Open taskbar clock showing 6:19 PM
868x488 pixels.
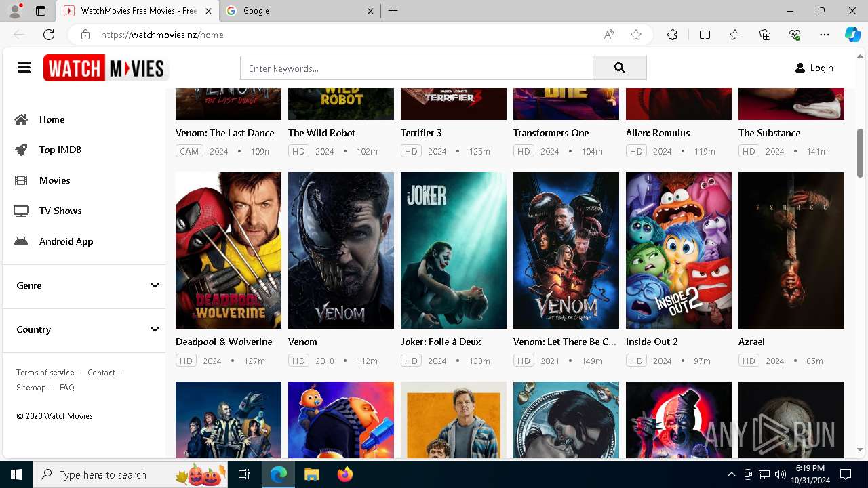tap(810, 474)
